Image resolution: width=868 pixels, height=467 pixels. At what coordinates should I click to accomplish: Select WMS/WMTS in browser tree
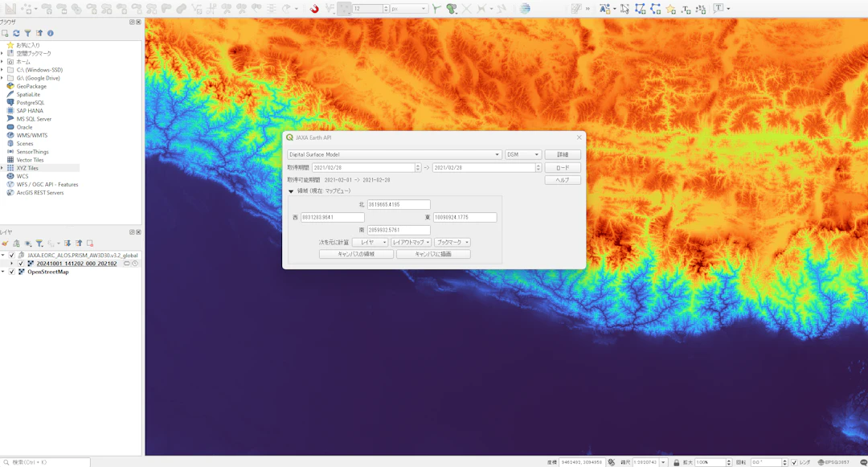31,135
